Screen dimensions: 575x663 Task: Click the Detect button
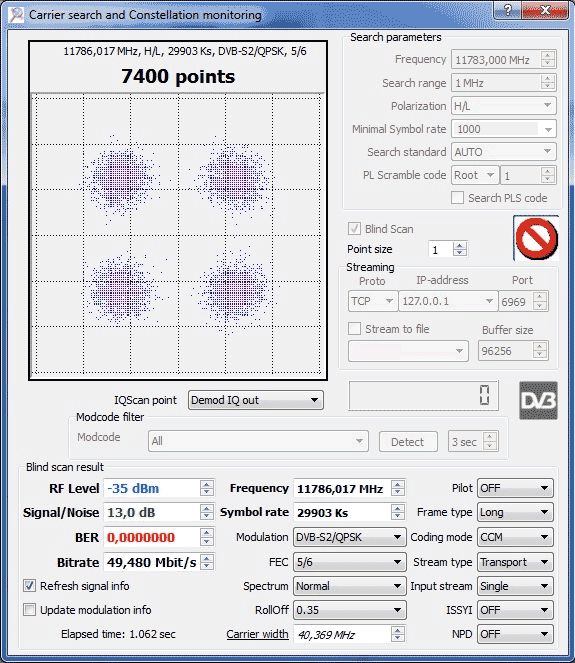click(408, 442)
